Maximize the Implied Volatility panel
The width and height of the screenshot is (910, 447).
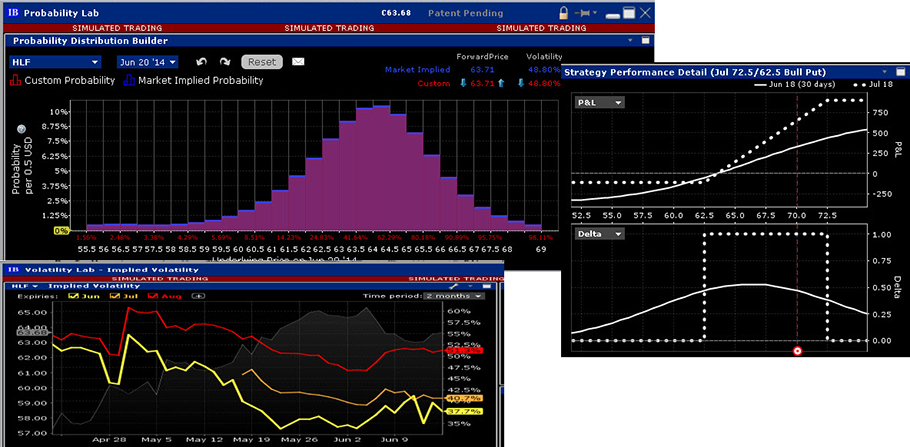486,286
